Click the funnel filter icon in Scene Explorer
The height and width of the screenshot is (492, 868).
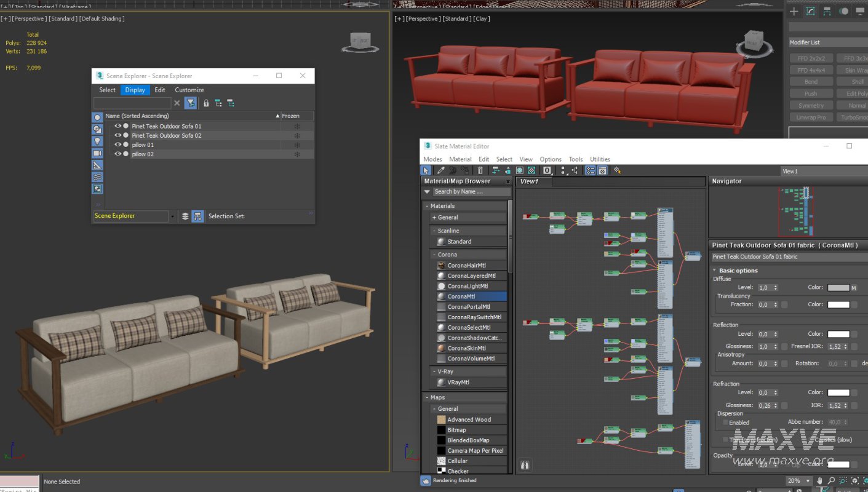[x=191, y=103]
